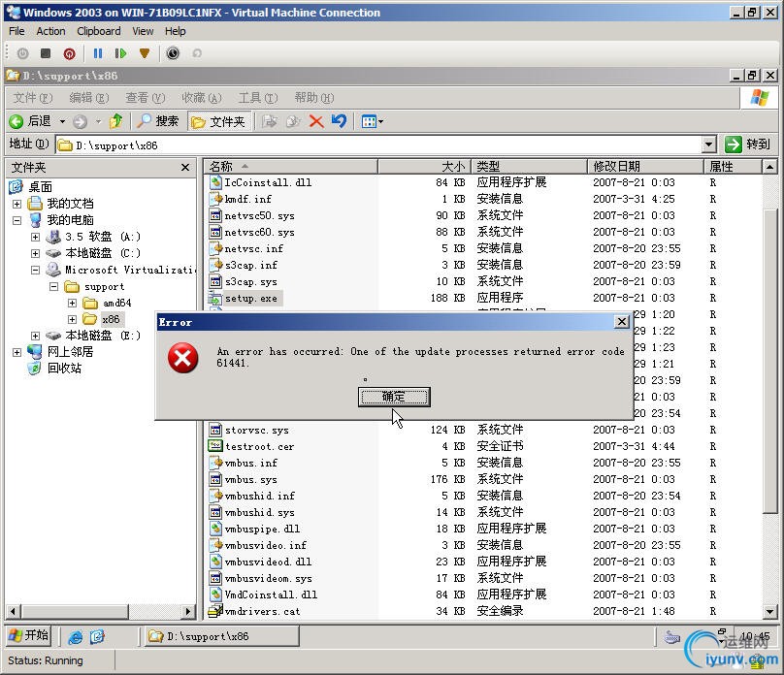Click the VM Shut Down stop icon
This screenshot has width=784, height=675.
46,53
